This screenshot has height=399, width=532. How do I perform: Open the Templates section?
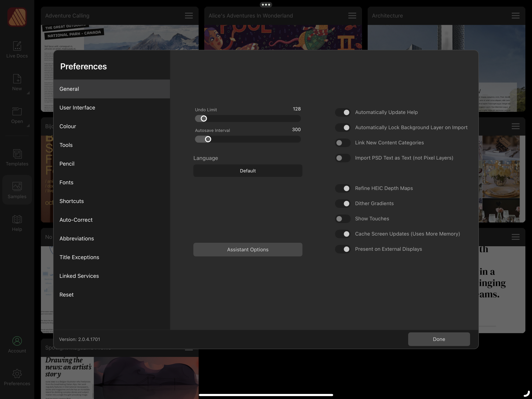[x=17, y=154]
